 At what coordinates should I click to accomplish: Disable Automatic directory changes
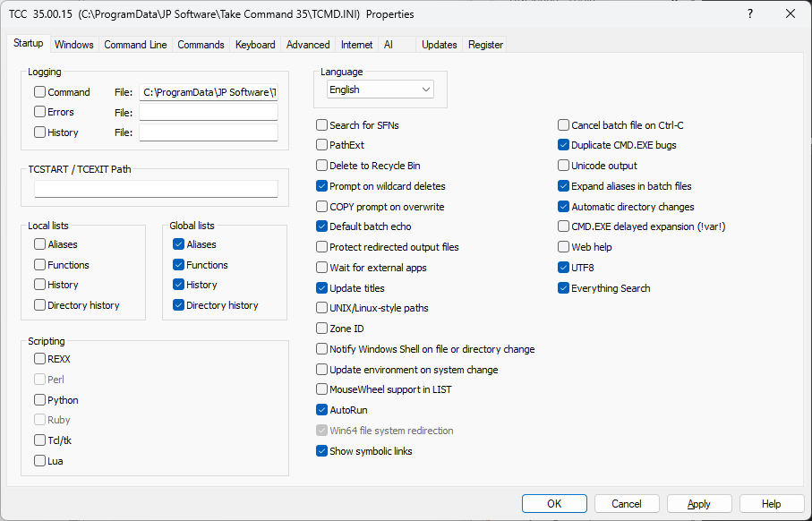point(563,207)
